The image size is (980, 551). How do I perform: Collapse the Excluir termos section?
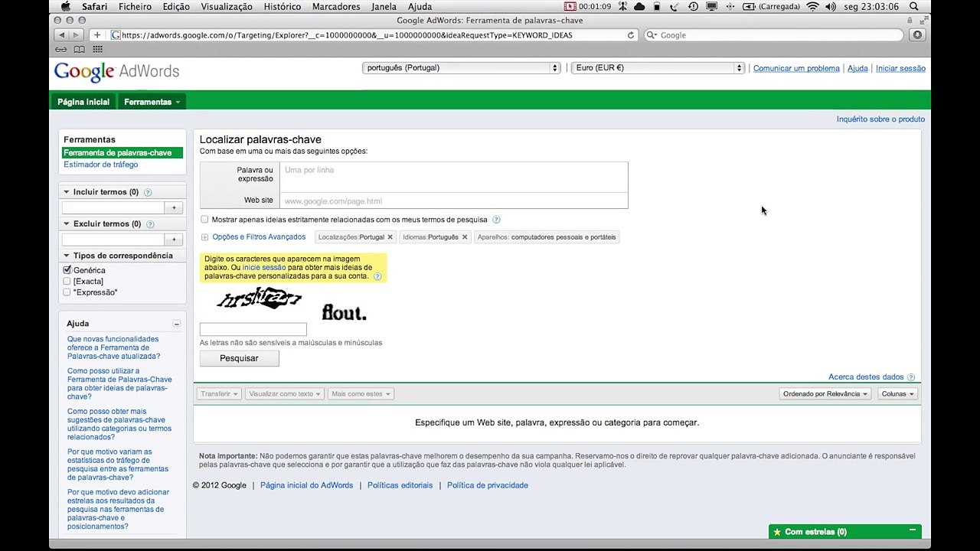(67, 223)
